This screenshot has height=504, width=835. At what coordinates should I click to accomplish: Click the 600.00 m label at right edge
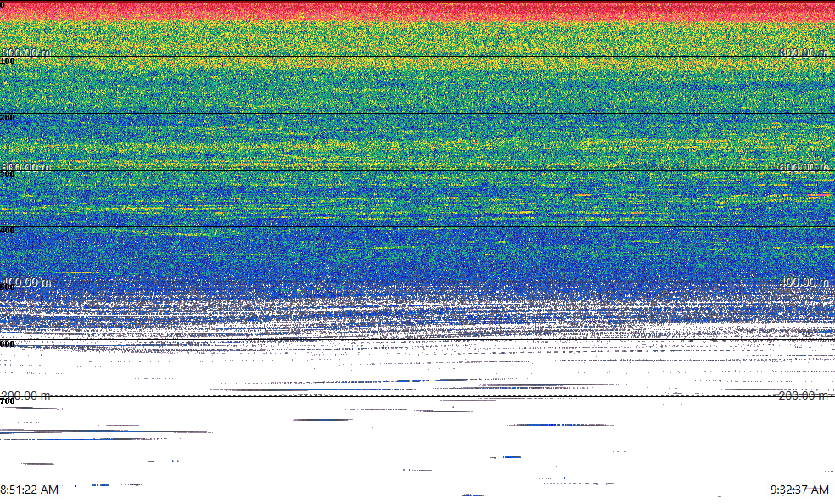pos(804,166)
